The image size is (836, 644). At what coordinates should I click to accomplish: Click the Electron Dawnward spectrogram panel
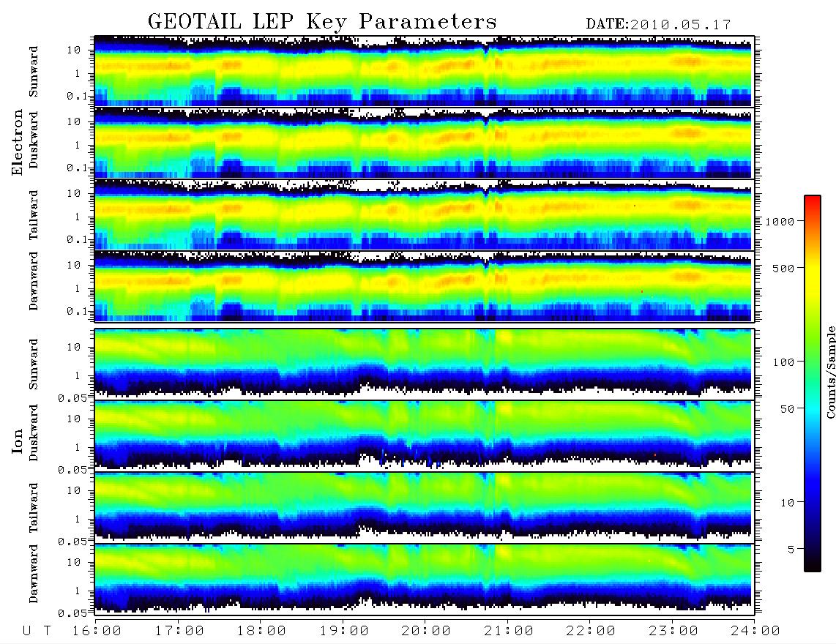(424, 286)
